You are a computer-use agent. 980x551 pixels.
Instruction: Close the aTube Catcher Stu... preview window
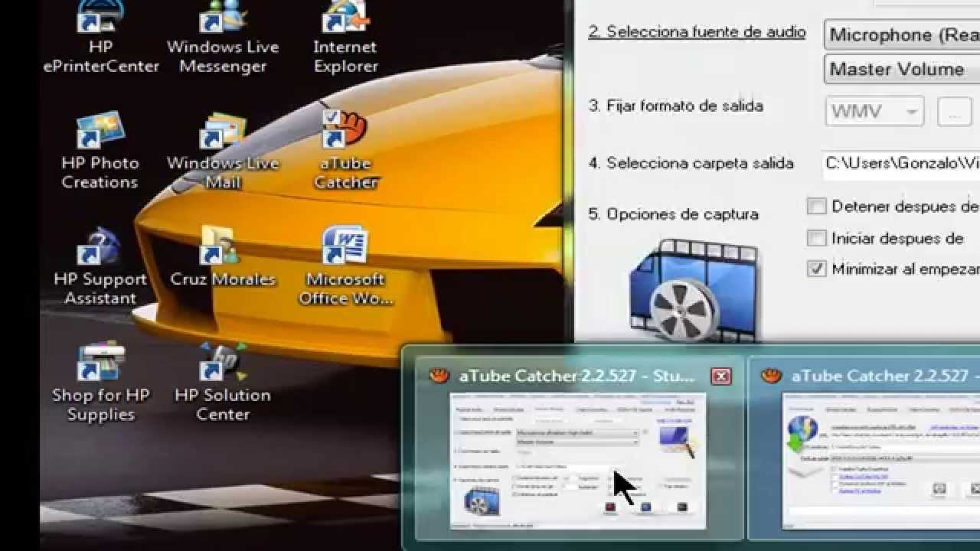point(721,376)
